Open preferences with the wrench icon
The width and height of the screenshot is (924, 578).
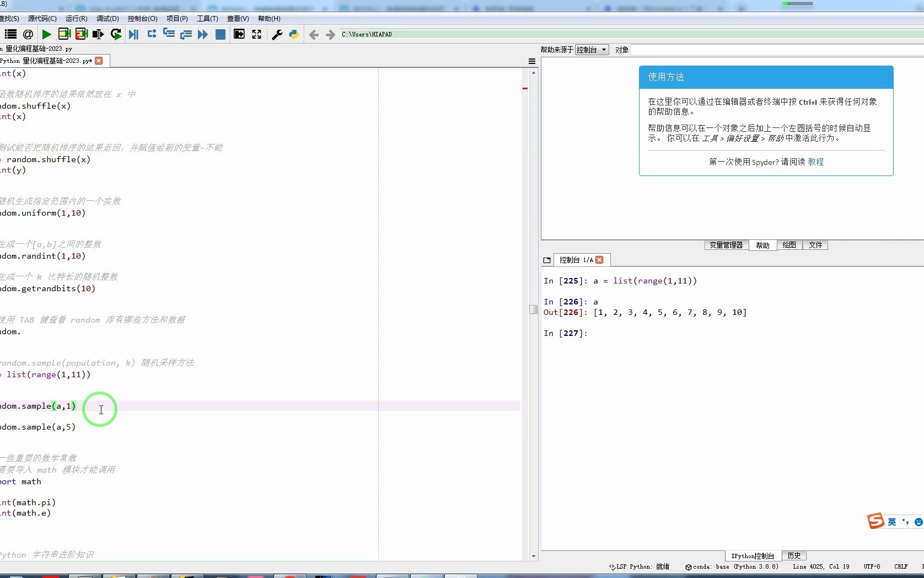[277, 34]
